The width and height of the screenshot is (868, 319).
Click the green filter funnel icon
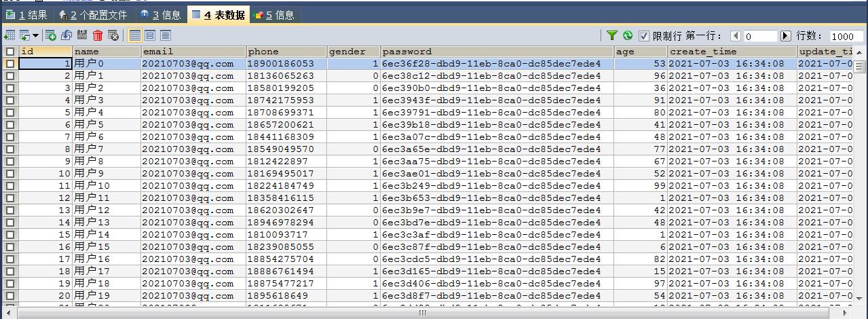point(612,35)
